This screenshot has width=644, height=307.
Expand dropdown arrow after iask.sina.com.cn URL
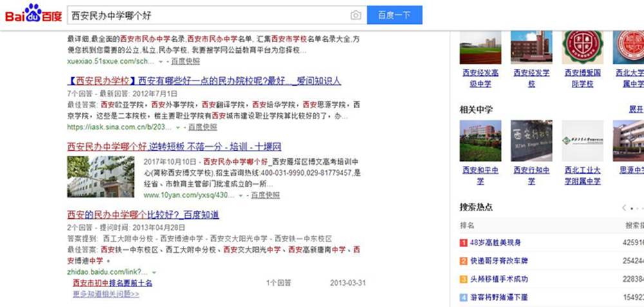(178, 127)
